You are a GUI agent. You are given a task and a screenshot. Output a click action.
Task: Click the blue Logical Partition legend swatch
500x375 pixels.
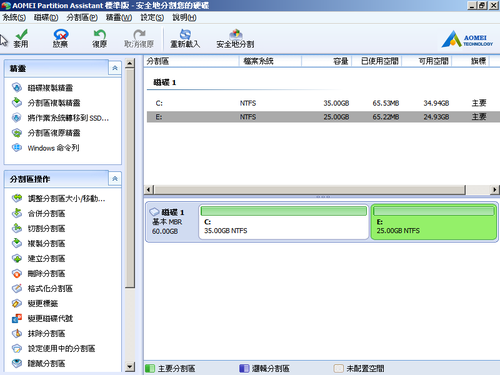(x=244, y=368)
